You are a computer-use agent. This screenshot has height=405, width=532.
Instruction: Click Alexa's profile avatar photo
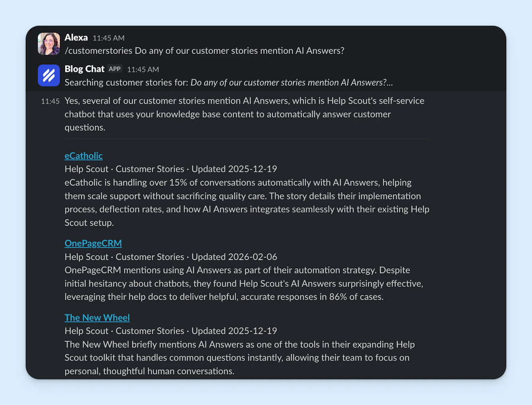[x=49, y=44]
